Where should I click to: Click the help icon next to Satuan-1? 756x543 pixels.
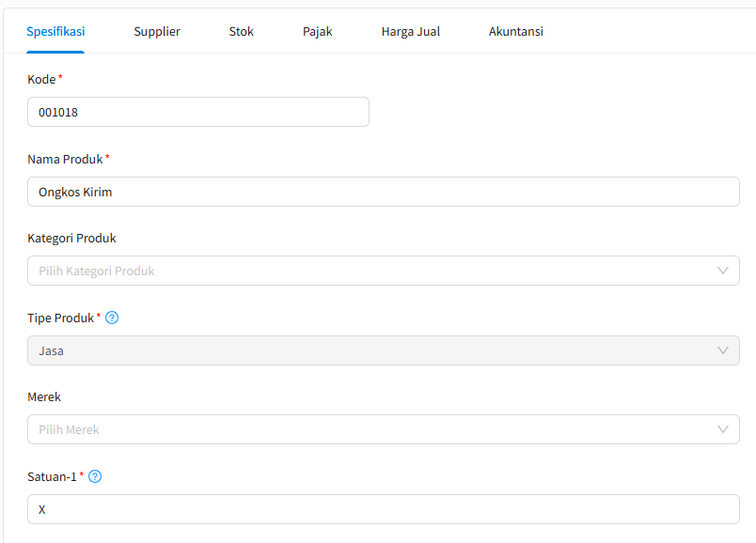95,476
